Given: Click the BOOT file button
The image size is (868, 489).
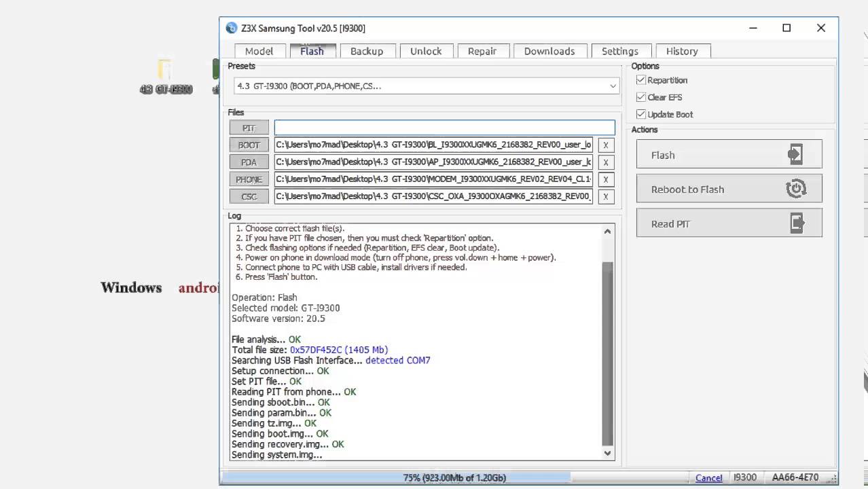Looking at the screenshot, I should pyautogui.click(x=249, y=145).
